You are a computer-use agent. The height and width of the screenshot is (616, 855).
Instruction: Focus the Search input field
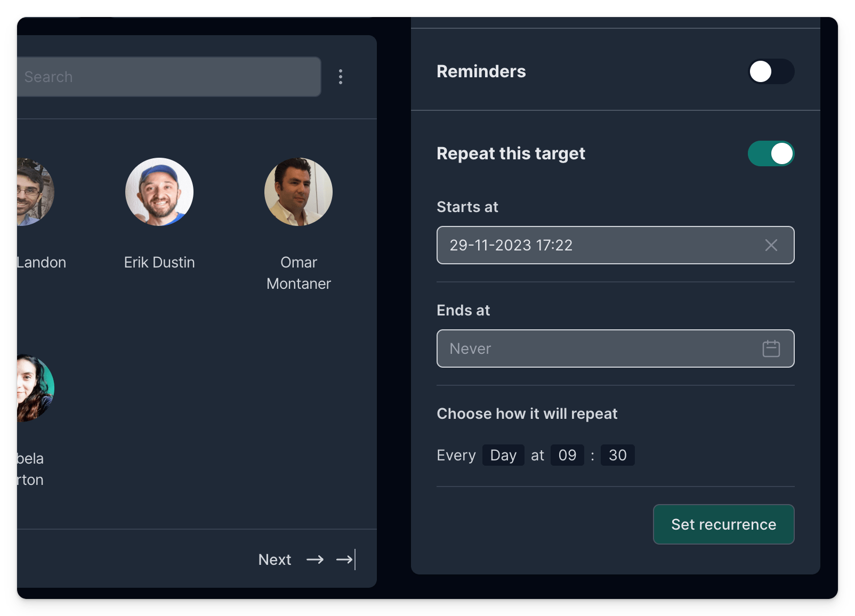click(x=168, y=77)
